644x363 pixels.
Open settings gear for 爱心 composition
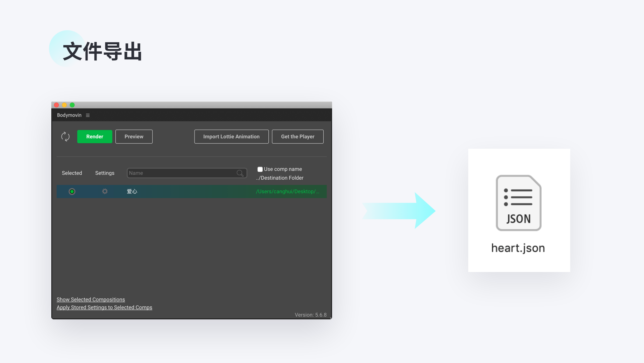point(105,191)
